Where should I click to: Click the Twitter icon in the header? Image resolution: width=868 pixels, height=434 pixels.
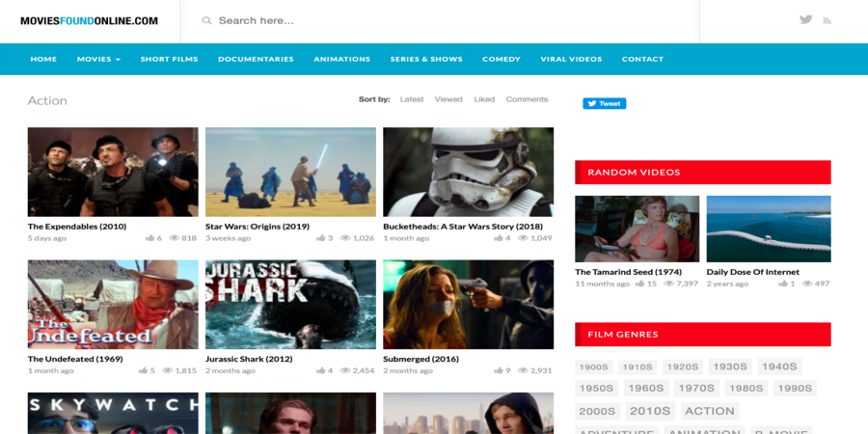point(805,20)
